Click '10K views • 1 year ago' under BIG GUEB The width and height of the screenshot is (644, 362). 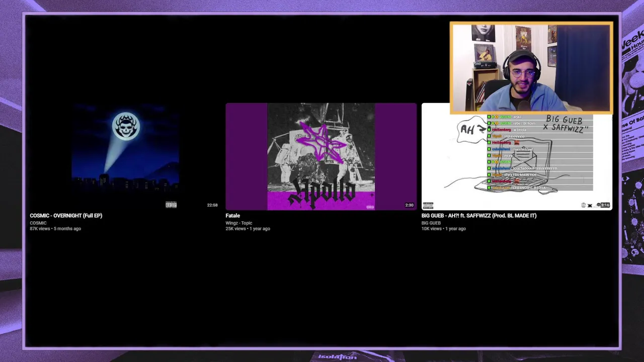[444, 229]
